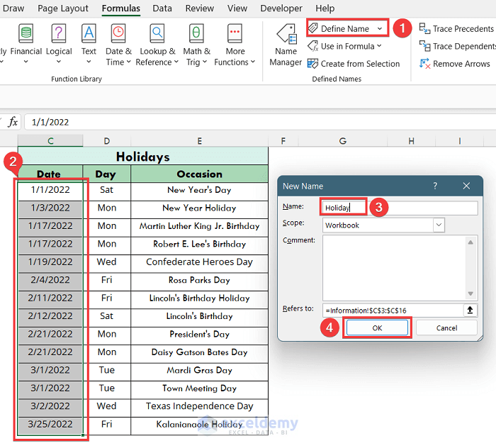The width and height of the screenshot is (496, 448).
Task: Expand the Use in Formula dropdown arrow
Action: 379,46
